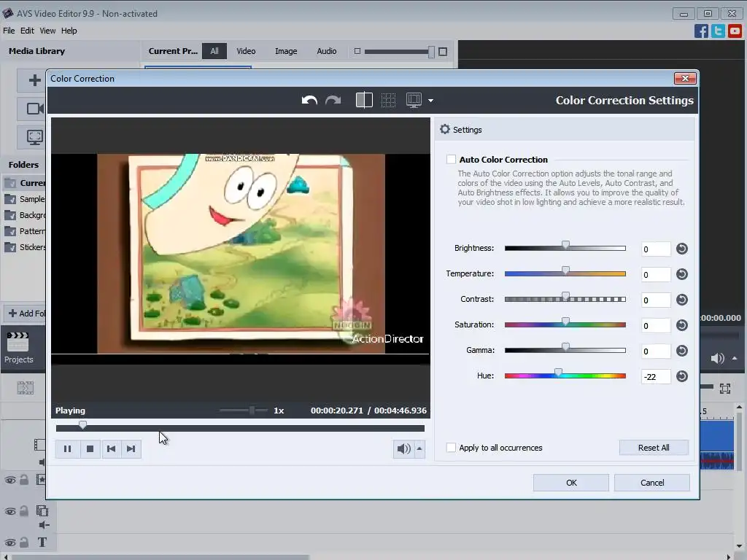Open the Help menu
Viewport: 747px width, 560px height.
click(x=69, y=31)
